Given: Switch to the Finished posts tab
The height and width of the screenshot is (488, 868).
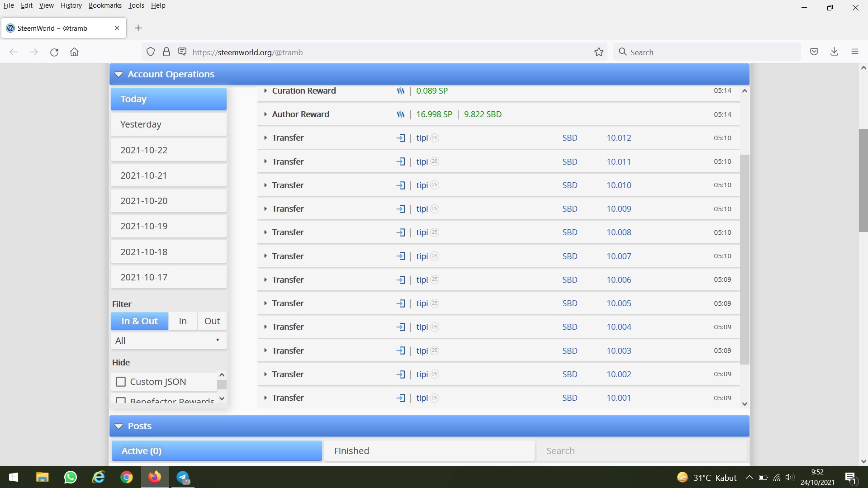Looking at the screenshot, I should click(x=429, y=451).
